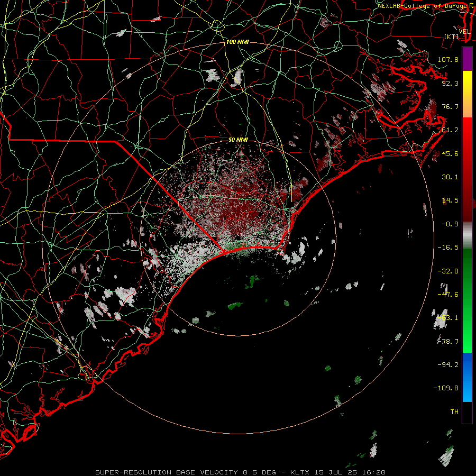Pick the yellow-orange segment of velocity color bar
Screen dimensions: 476x476
click(467, 94)
